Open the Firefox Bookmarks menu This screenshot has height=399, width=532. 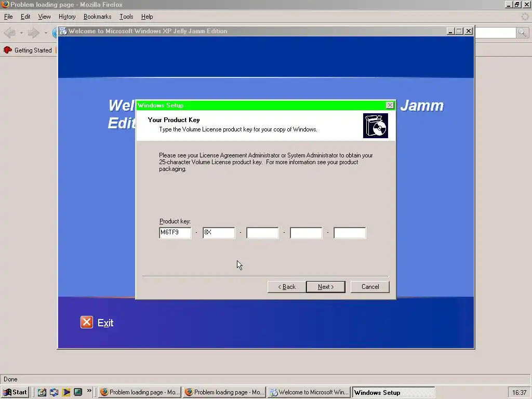click(97, 17)
